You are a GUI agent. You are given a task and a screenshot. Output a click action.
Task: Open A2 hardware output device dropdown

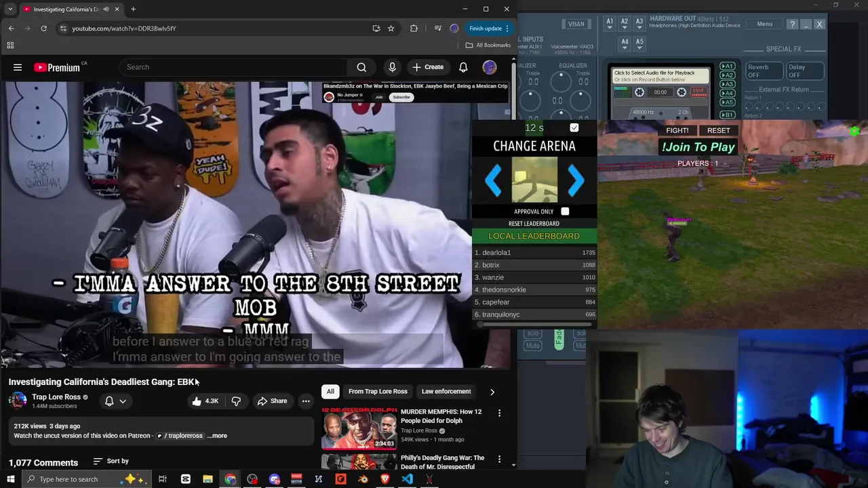tap(625, 24)
